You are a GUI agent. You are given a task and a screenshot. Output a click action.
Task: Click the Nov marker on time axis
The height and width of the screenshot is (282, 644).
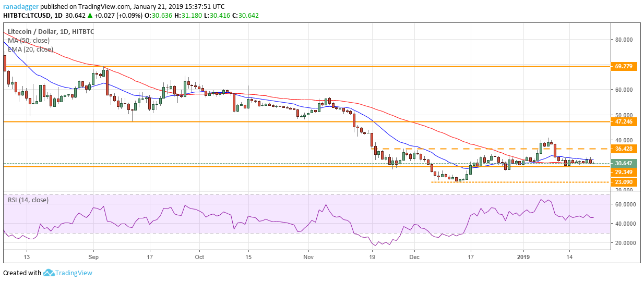coord(308,257)
